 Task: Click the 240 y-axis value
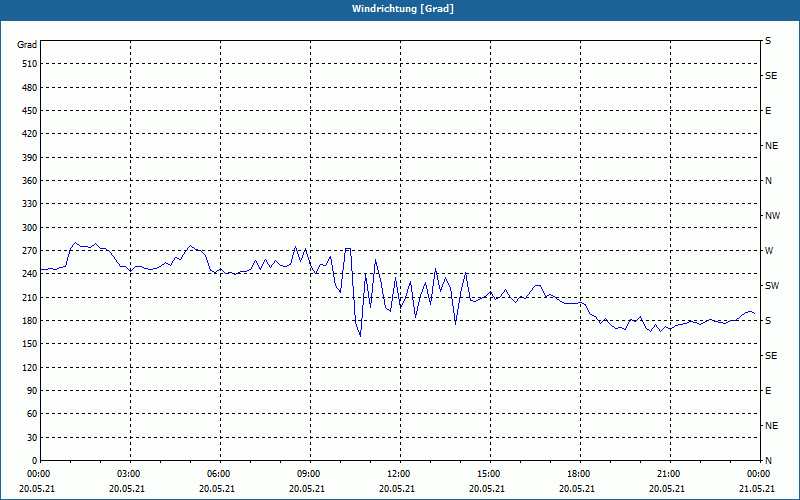click(x=29, y=274)
